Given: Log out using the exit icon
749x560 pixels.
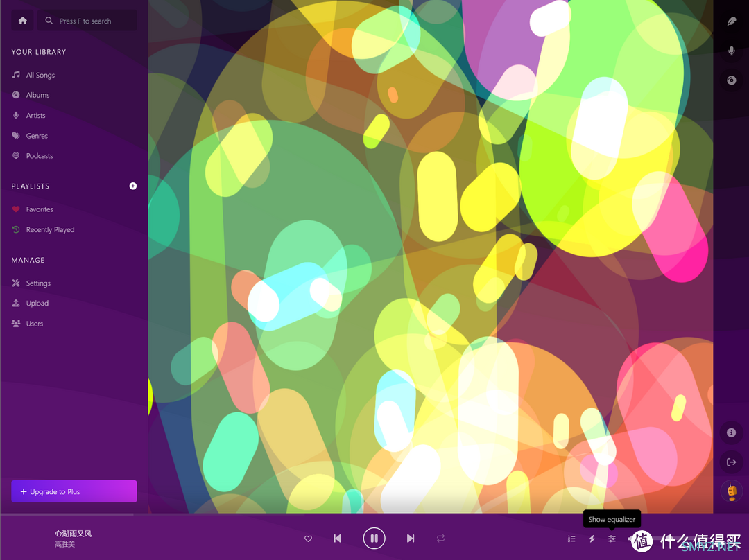Looking at the screenshot, I should point(732,462).
